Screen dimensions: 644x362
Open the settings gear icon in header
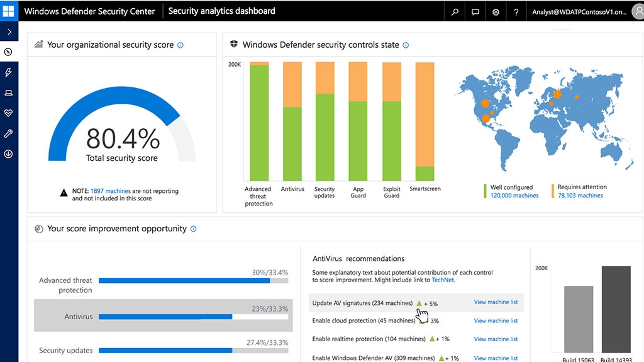496,12
